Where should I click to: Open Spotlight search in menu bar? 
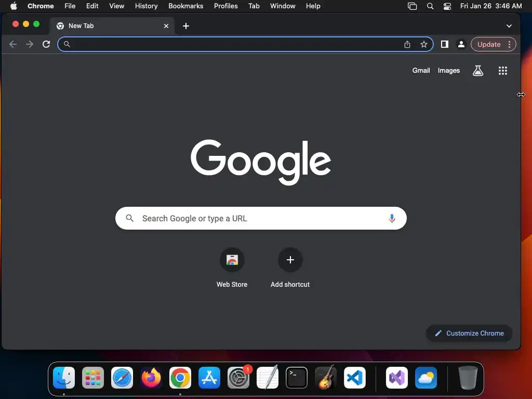click(x=430, y=6)
